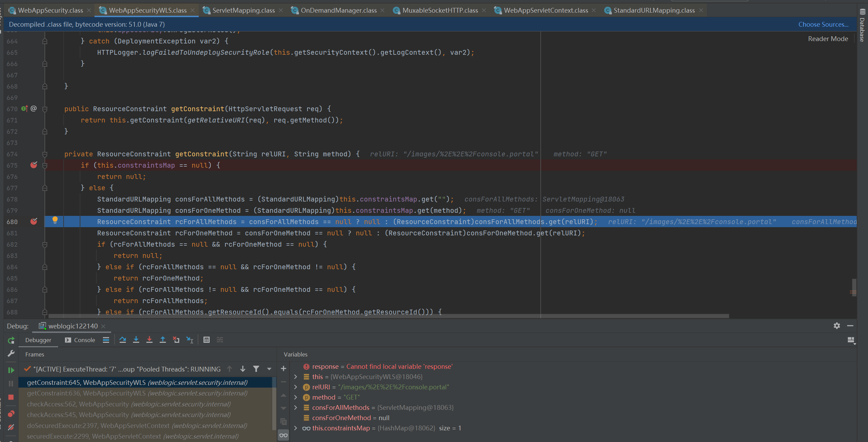This screenshot has width=868, height=442.
Task: Select the checkAccess:545 stack frame
Action: point(146,415)
